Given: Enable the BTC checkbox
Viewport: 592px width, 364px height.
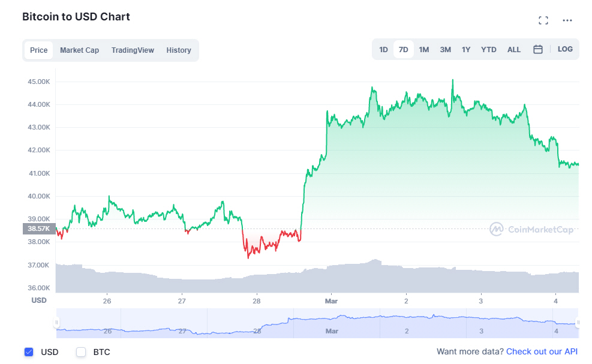Looking at the screenshot, I should (81, 352).
